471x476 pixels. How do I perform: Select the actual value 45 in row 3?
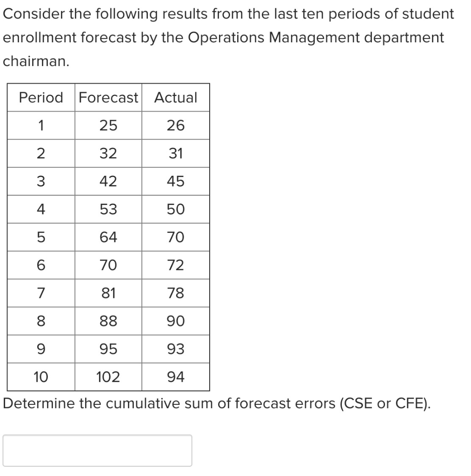176,181
